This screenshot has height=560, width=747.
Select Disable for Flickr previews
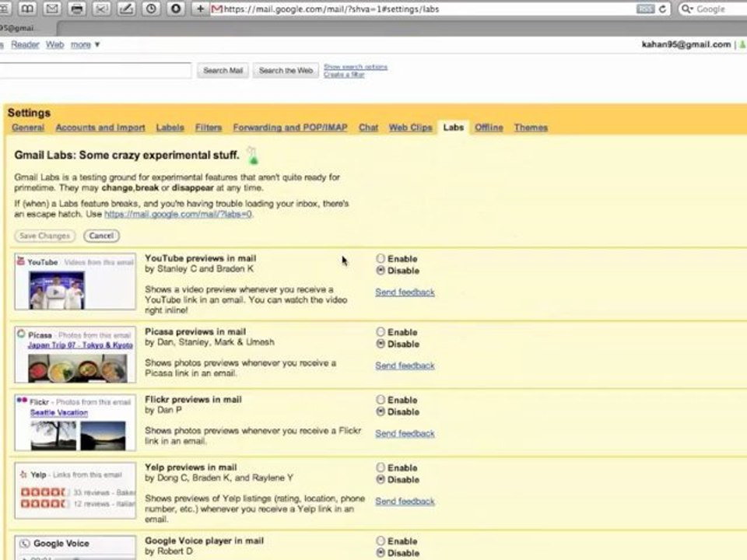click(x=381, y=412)
